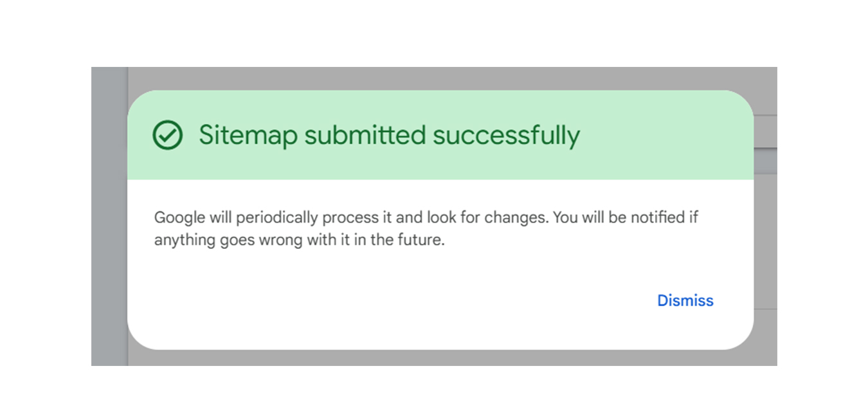This screenshot has height=402, width=868.
Task: Click the "Sitemap submitted successfully" heading
Action: pos(389,136)
